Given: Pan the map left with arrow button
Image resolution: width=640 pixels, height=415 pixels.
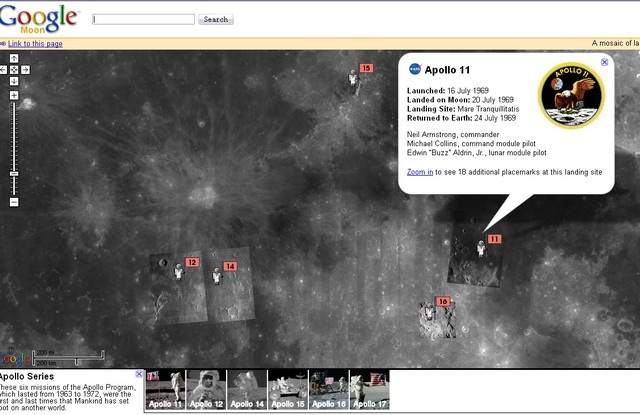Looking at the screenshot, I should (3, 70).
